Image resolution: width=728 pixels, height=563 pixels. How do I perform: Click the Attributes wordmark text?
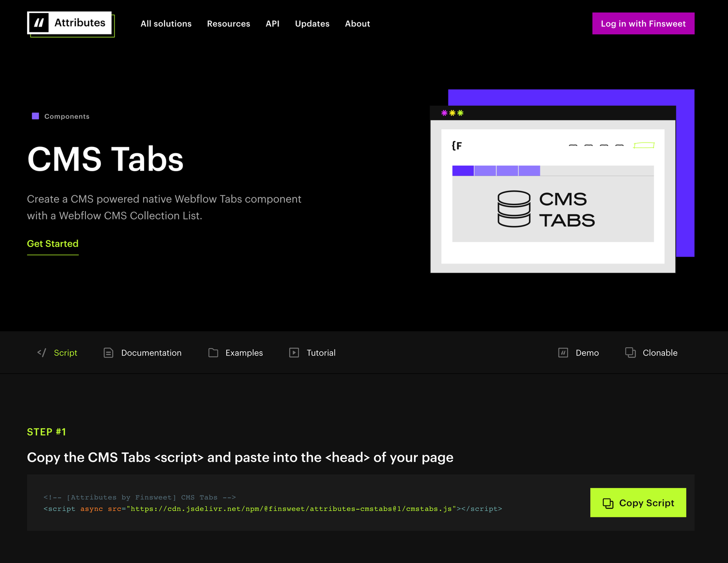click(80, 23)
